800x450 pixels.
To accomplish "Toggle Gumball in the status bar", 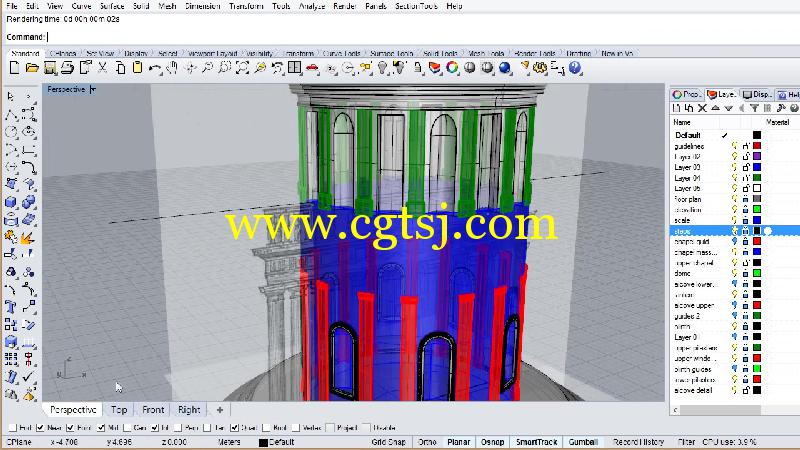I will coord(583,442).
